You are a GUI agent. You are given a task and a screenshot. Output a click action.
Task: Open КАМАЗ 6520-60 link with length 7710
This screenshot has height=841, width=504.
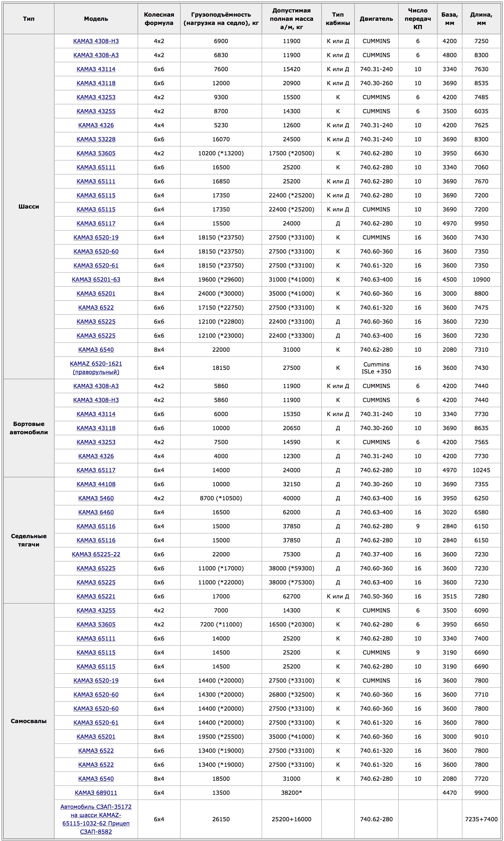96,695
